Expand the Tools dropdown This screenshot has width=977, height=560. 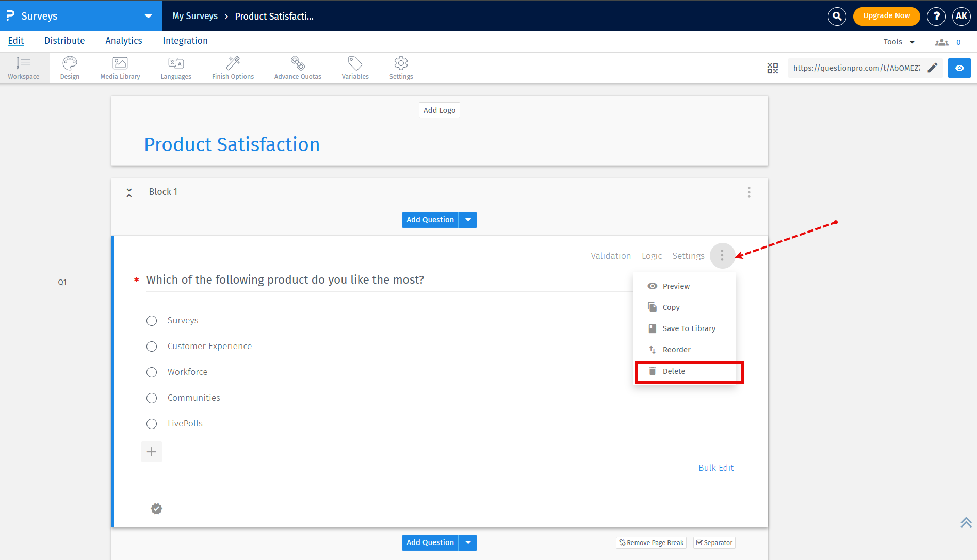click(899, 42)
